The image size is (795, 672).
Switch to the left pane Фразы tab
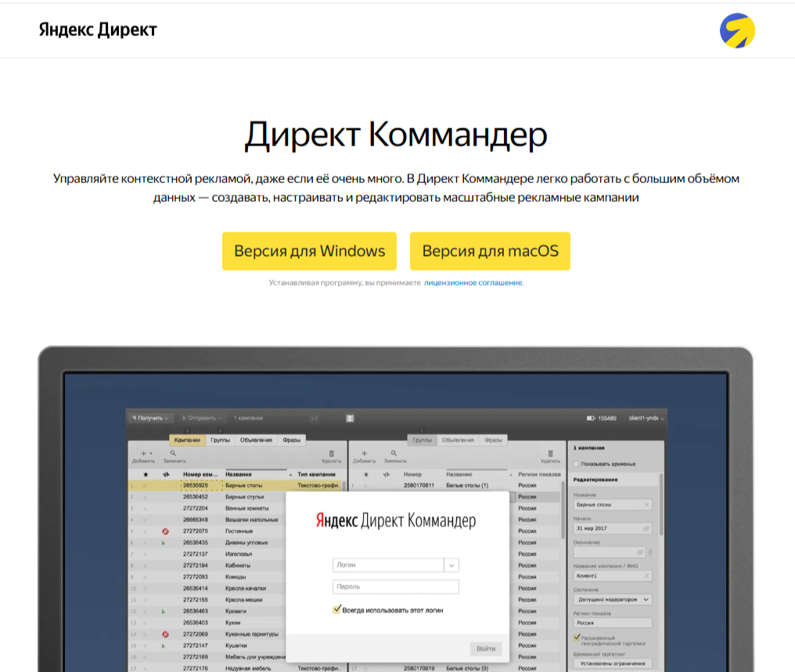coord(292,440)
